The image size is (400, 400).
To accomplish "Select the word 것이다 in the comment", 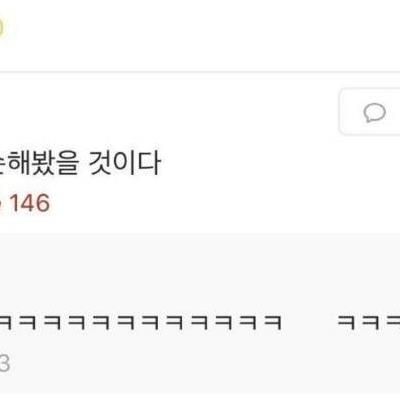I will click(125, 163).
